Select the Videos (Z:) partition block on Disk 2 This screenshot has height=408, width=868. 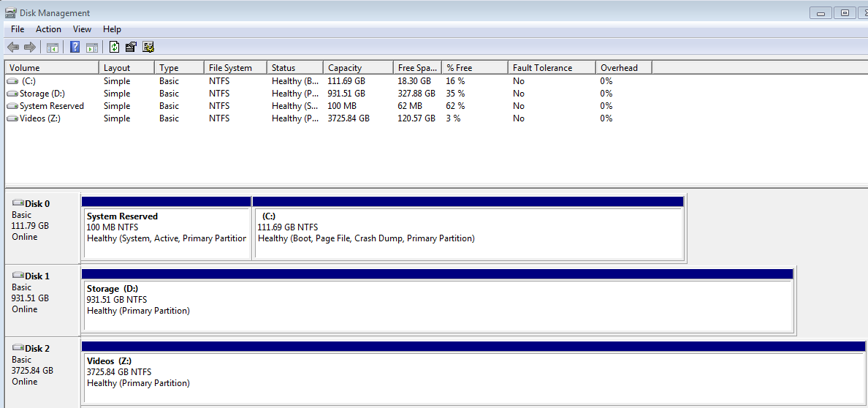[x=474, y=372]
